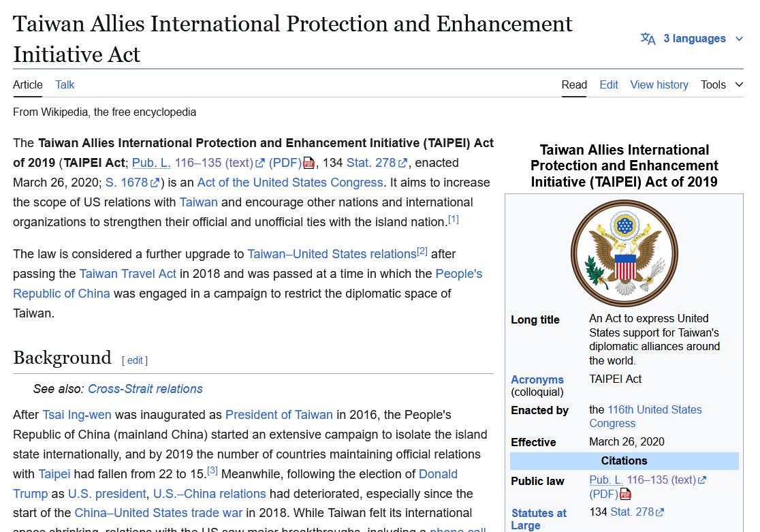Jump to citation [3]
The width and height of the screenshot is (760, 532).
coord(212,471)
